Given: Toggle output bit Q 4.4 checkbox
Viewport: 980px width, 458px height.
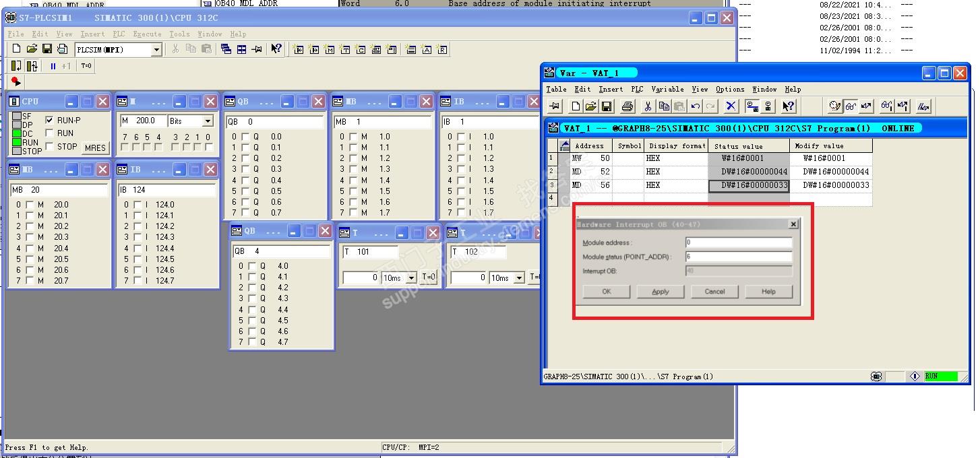Looking at the screenshot, I should [x=253, y=309].
